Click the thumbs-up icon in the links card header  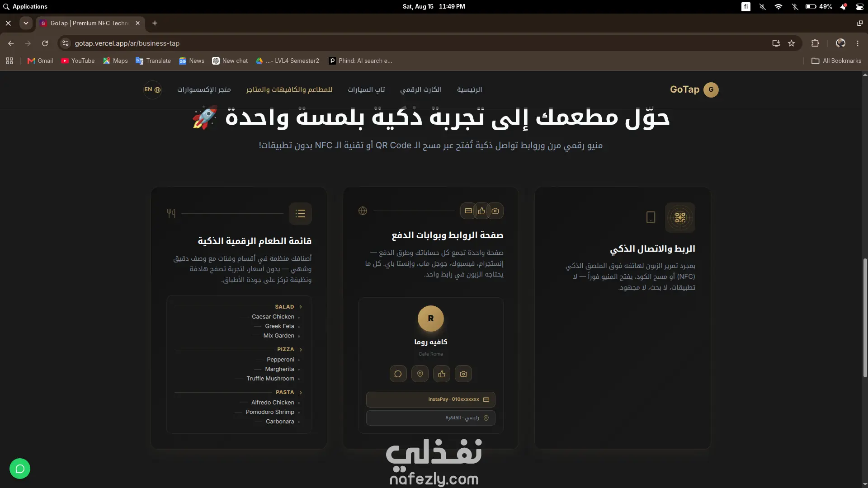pos(481,211)
